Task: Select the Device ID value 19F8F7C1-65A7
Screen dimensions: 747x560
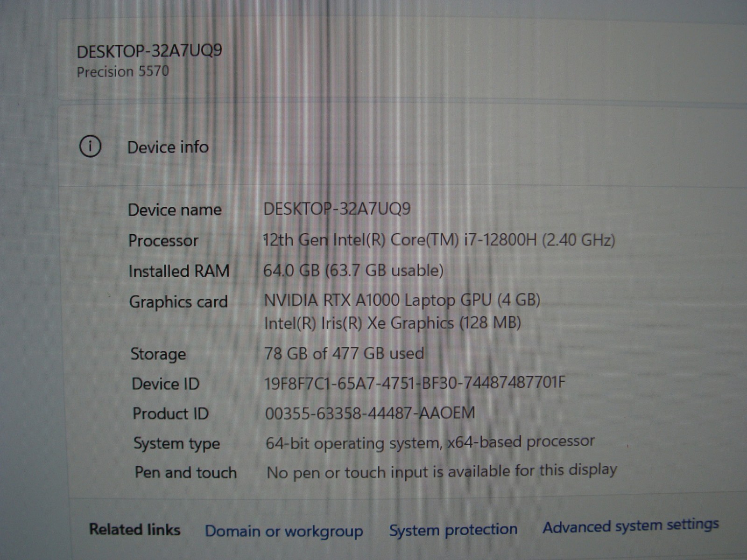Action: coord(415,383)
